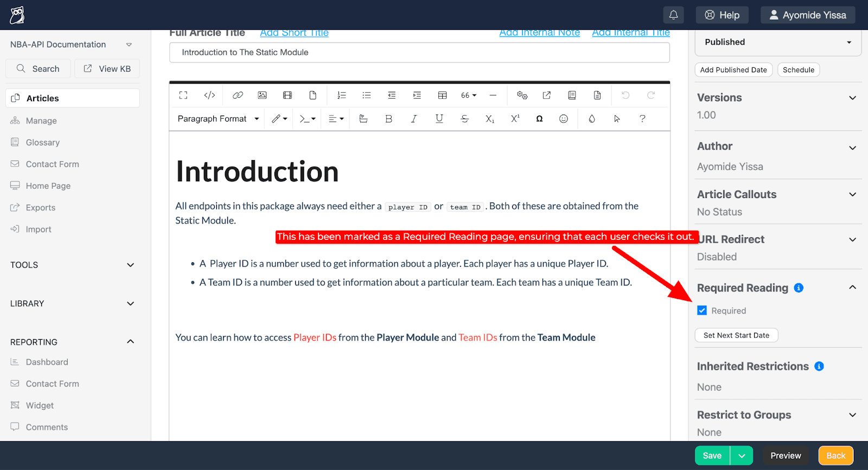Click the Preview button
The height and width of the screenshot is (470, 868).
coord(786,456)
